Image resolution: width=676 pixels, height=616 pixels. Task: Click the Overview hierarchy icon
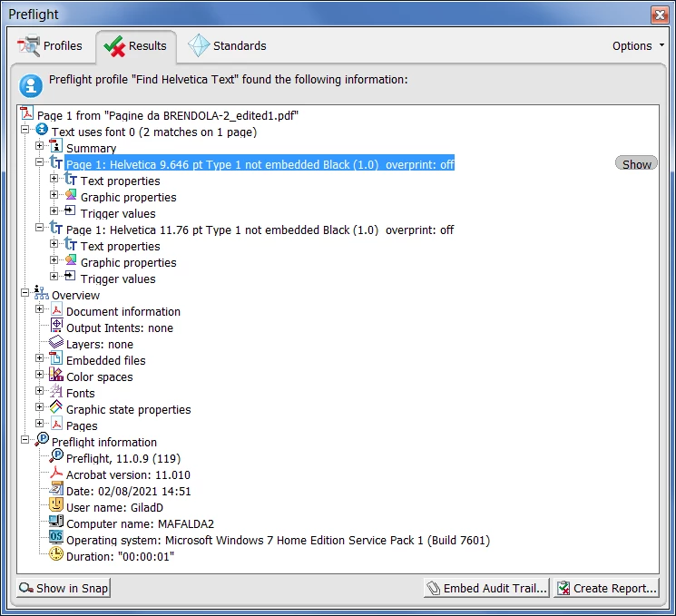coord(42,293)
